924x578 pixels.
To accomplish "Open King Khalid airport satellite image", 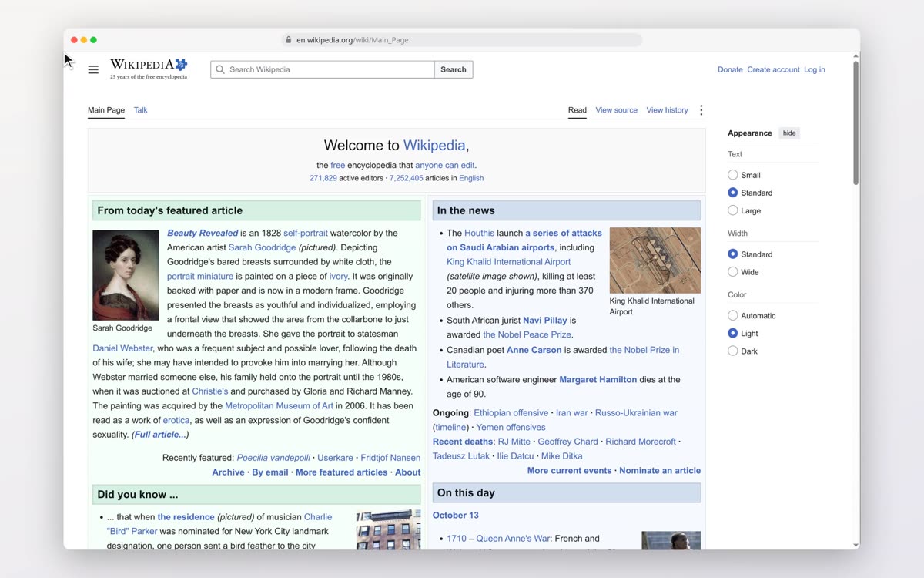I will 655,260.
